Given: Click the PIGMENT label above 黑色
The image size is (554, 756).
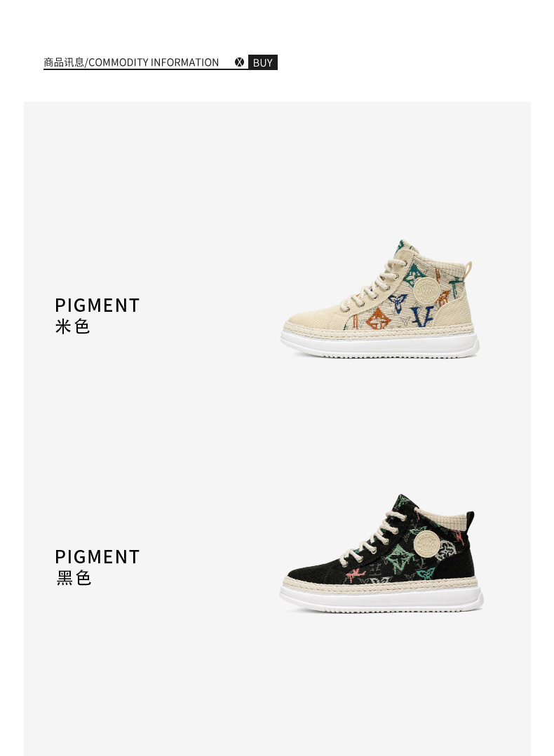Looking at the screenshot, I should point(97,557).
